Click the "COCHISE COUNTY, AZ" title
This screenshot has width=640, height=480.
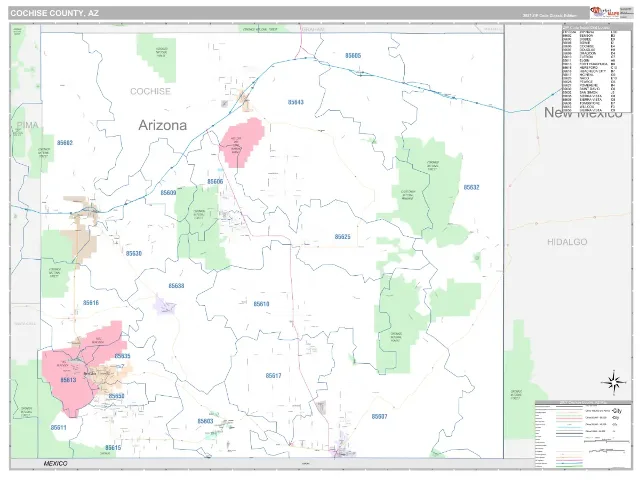coord(54,13)
